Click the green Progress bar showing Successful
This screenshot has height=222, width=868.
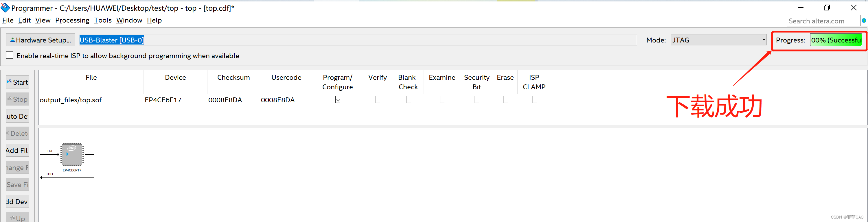[836, 40]
